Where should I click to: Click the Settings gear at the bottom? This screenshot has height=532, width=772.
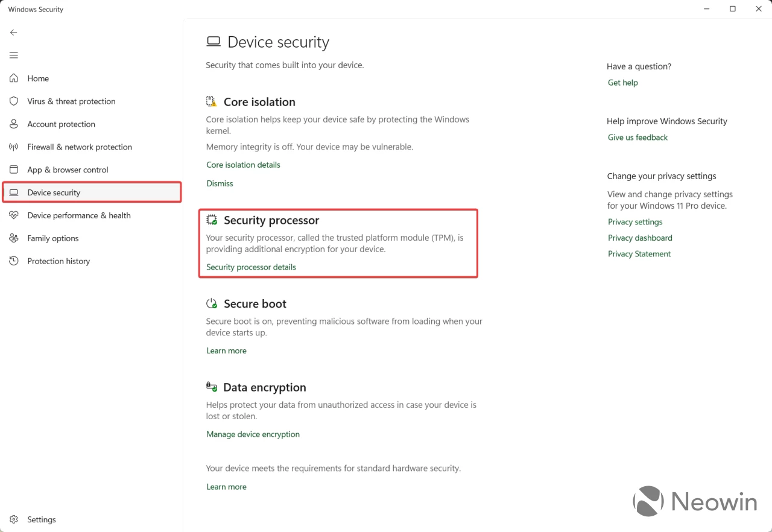[13, 519]
